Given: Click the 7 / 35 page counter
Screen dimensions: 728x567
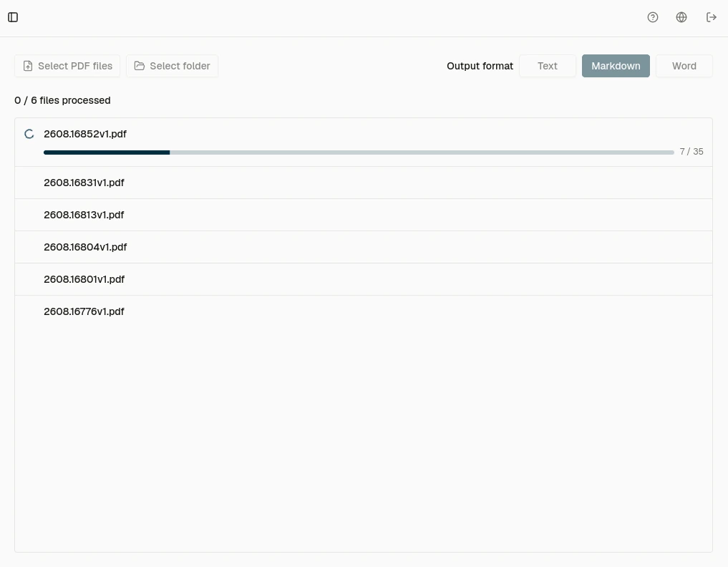Looking at the screenshot, I should (691, 152).
